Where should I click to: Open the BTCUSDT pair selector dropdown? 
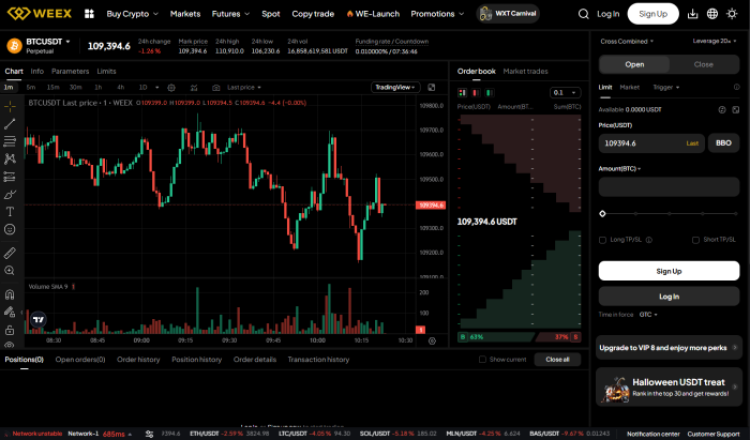point(48,42)
